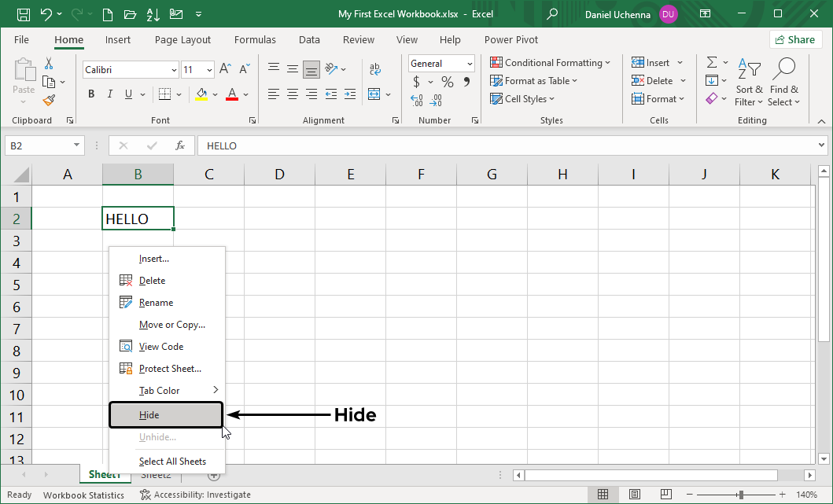Open the Sort & Filter tool

pyautogui.click(x=748, y=81)
